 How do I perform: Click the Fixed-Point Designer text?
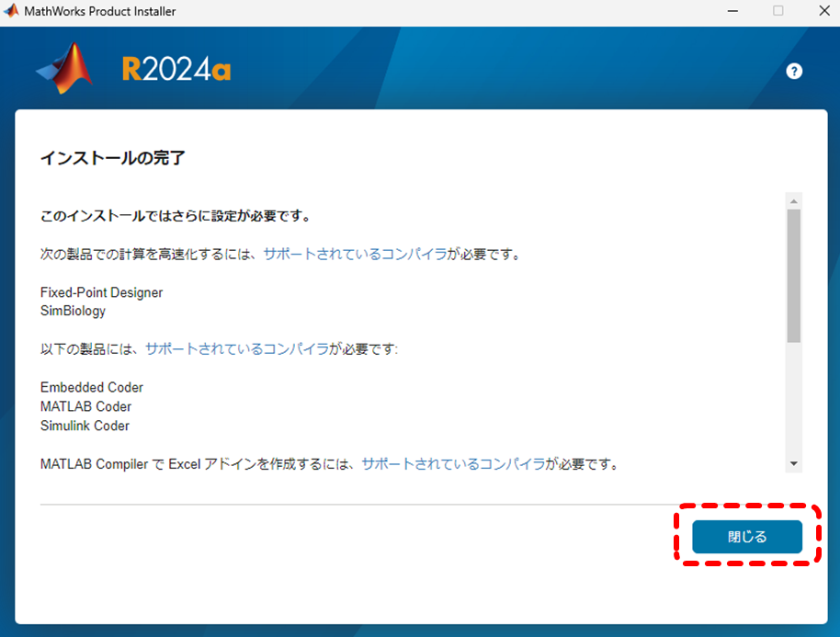[x=101, y=292]
